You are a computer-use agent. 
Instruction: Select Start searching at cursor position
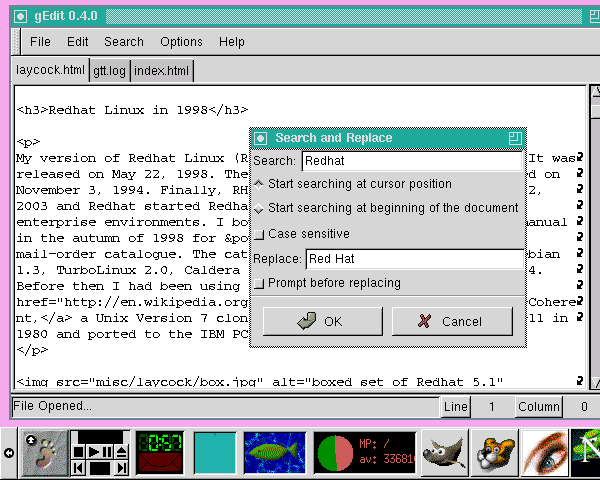pyautogui.click(x=260, y=184)
